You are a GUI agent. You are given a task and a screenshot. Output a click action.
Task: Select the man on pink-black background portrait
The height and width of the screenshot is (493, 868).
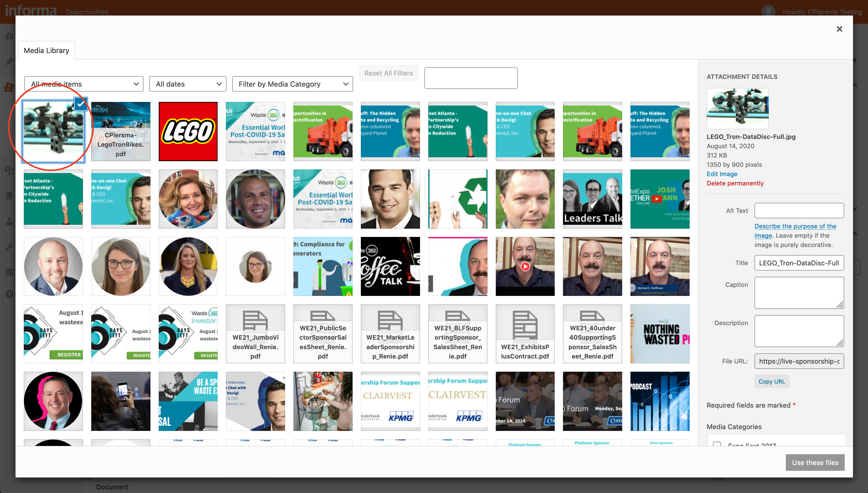(x=53, y=401)
